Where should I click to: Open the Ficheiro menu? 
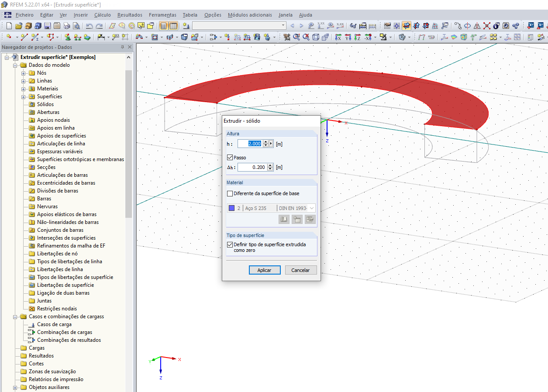(24, 15)
